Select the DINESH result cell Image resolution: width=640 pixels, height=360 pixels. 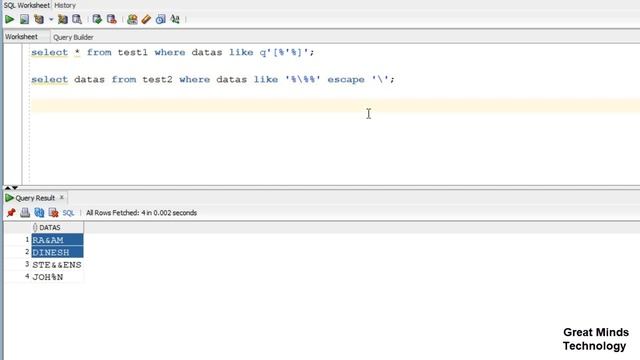57,252
